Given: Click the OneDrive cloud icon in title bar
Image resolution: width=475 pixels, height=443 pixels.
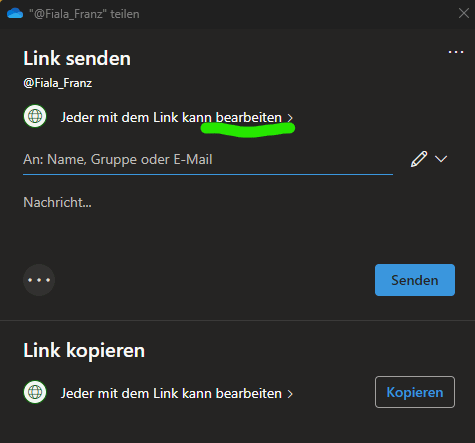Looking at the screenshot, I should click(x=15, y=14).
